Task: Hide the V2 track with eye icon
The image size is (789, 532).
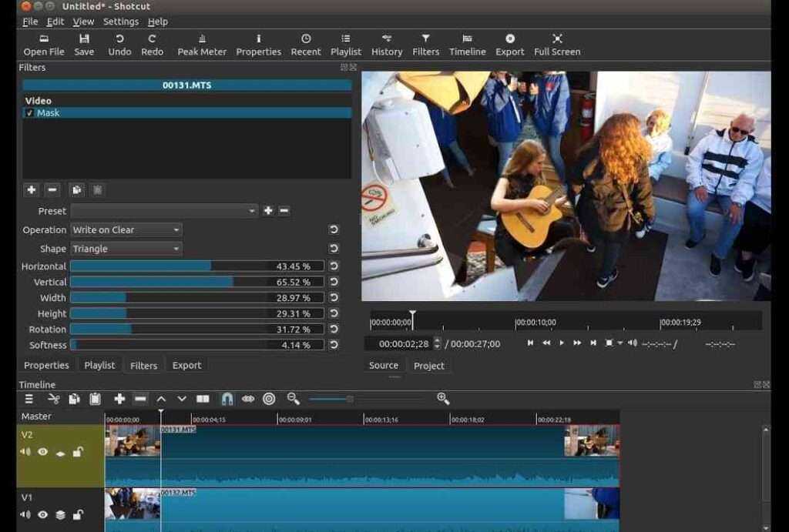Action: (42, 453)
